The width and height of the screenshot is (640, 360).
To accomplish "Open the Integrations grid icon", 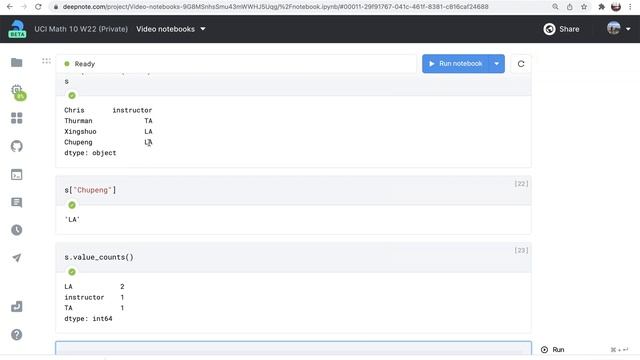I will 17,118.
